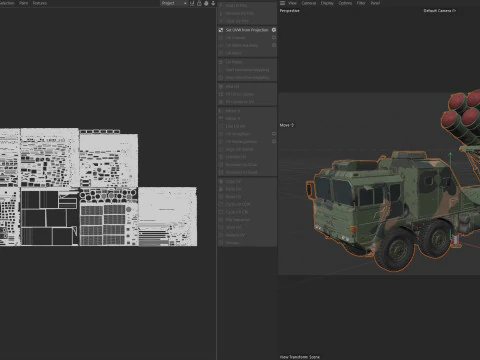Open the Panel menu in viewport

pos(375,3)
